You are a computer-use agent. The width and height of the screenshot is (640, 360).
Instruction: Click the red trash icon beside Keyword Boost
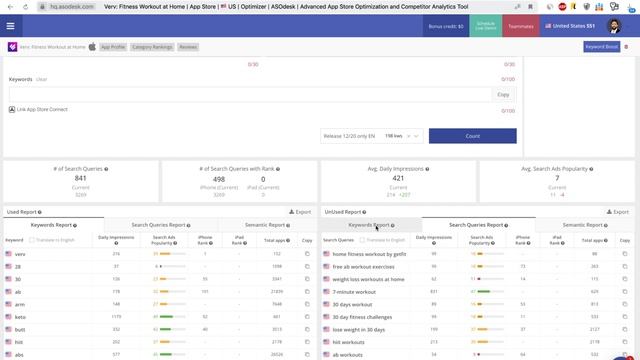click(x=627, y=47)
